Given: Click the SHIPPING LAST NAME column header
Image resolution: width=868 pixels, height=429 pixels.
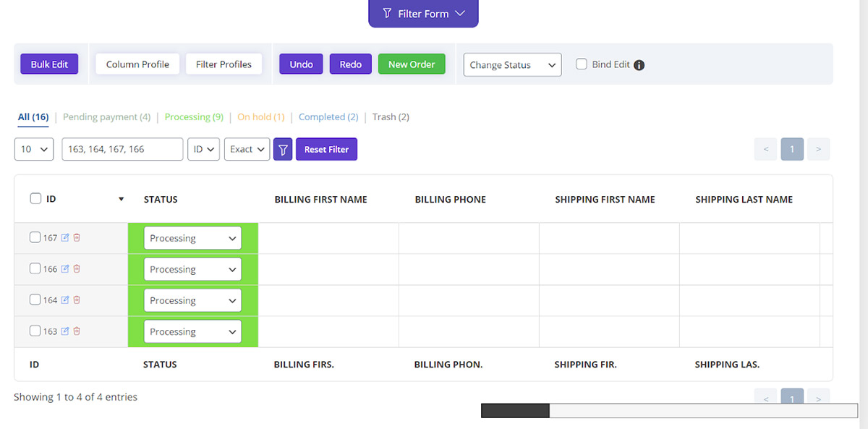Looking at the screenshot, I should coord(744,199).
